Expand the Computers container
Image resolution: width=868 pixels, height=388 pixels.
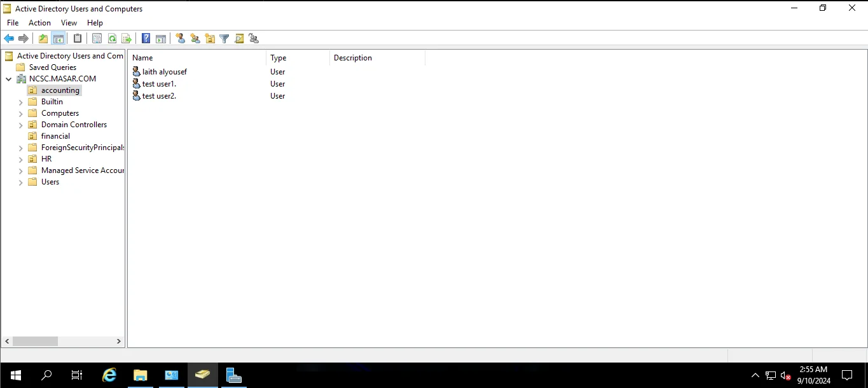(x=21, y=113)
